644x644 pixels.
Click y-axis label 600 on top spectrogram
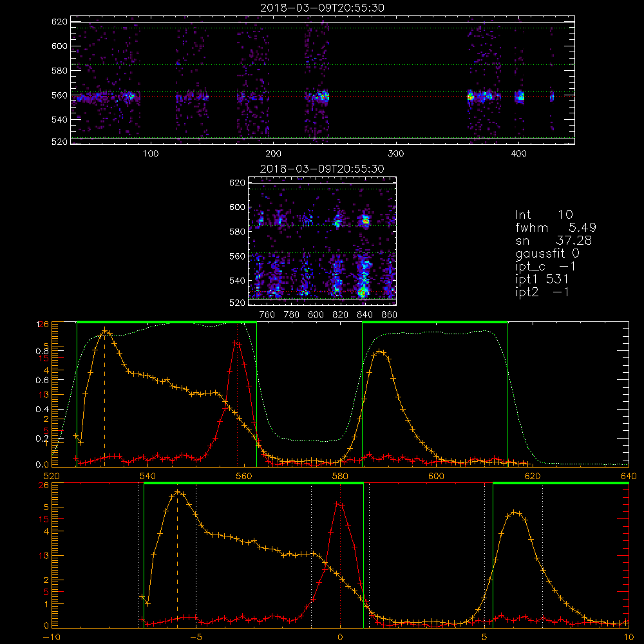pos(59,46)
